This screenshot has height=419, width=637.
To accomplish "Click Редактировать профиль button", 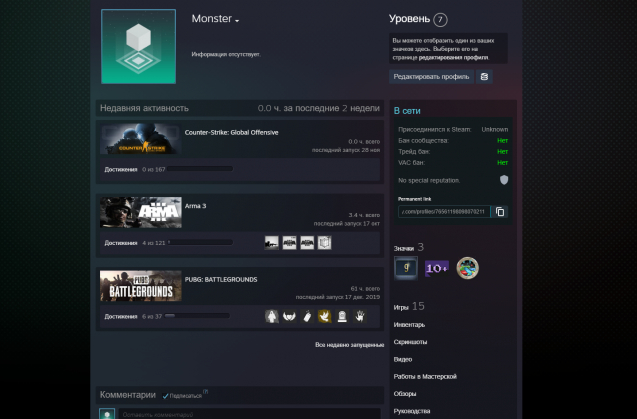I will click(431, 76).
